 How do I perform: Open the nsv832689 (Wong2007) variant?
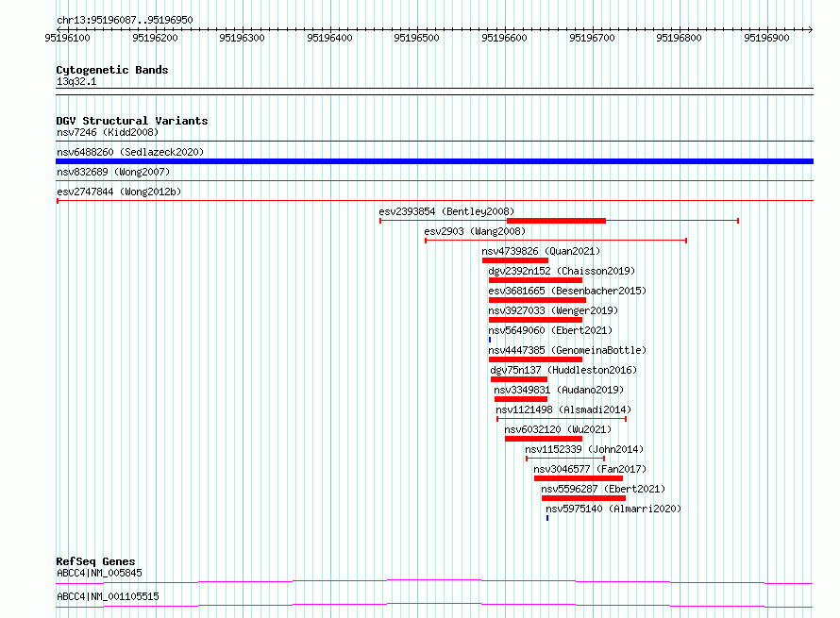point(113,172)
